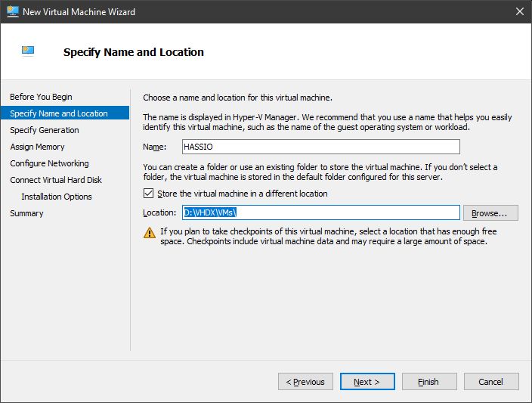
Task: Jump to the Summary step
Action: point(26,213)
